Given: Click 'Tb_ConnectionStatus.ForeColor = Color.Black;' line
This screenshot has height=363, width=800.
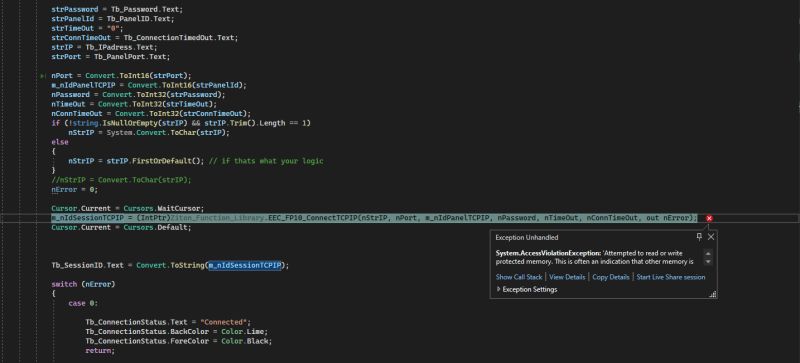Looking at the screenshot, I should coord(179,341).
